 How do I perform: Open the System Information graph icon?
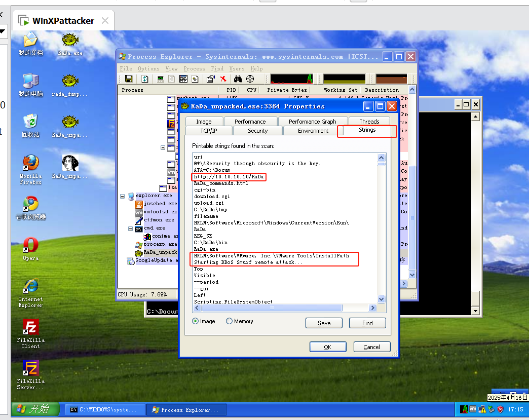[161, 79]
